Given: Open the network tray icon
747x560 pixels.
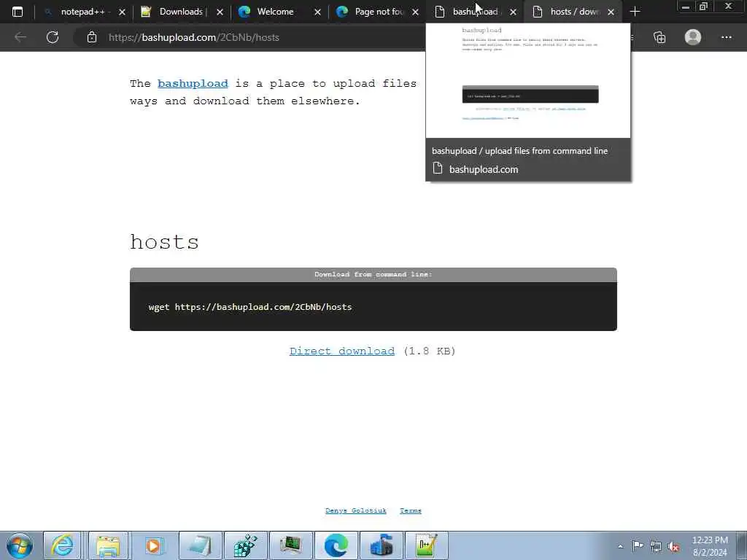Looking at the screenshot, I should 656,546.
